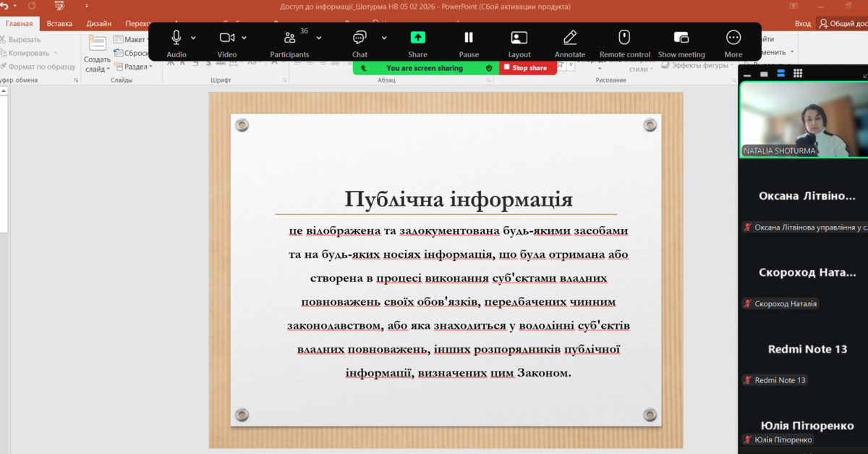Click the Общий доступ button

843,23
